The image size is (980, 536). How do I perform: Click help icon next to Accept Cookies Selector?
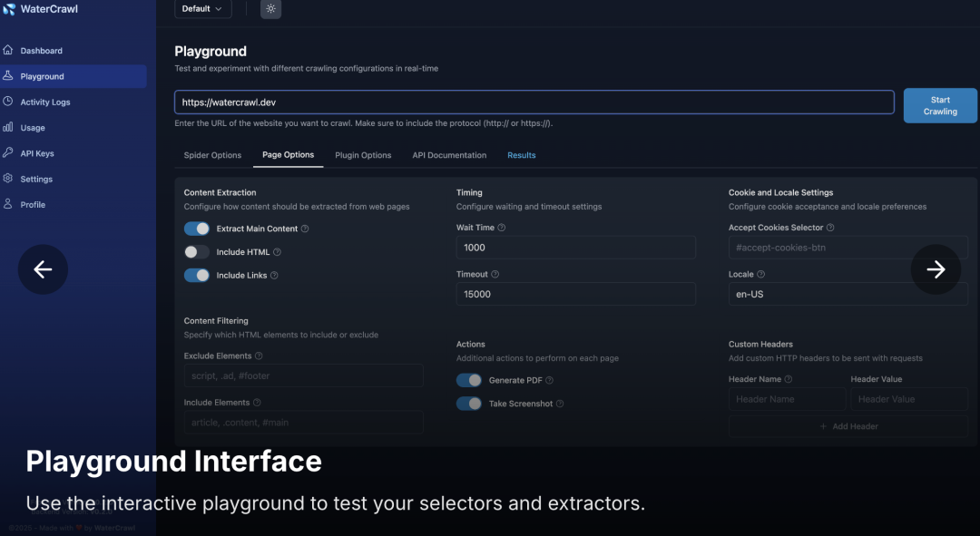pos(830,228)
